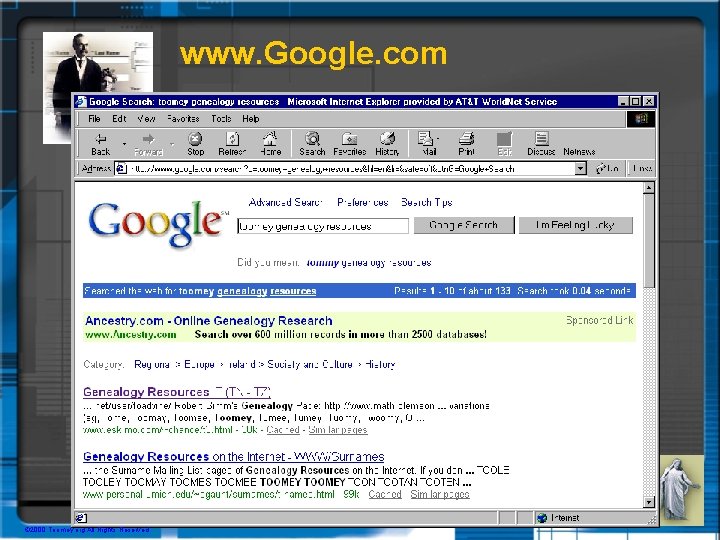The height and width of the screenshot is (540, 720).
Task: Open the Tools menu
Action: click(221, 119)
